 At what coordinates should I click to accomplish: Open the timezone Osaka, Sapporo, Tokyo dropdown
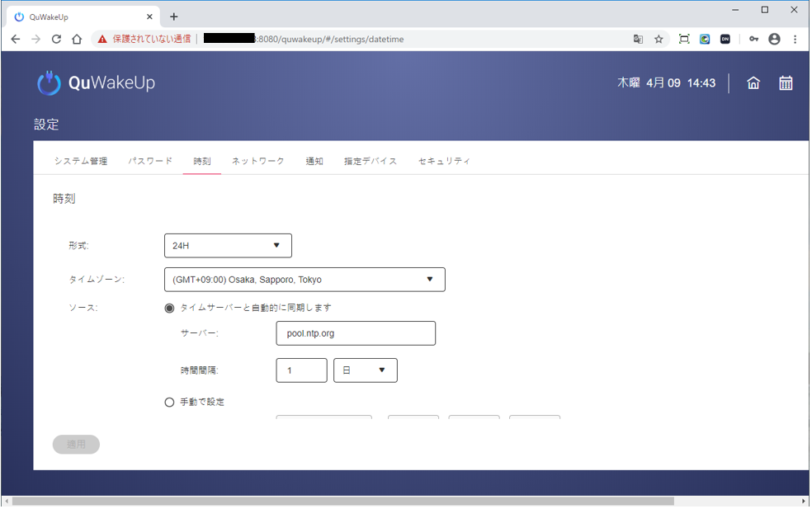point(304,280)
